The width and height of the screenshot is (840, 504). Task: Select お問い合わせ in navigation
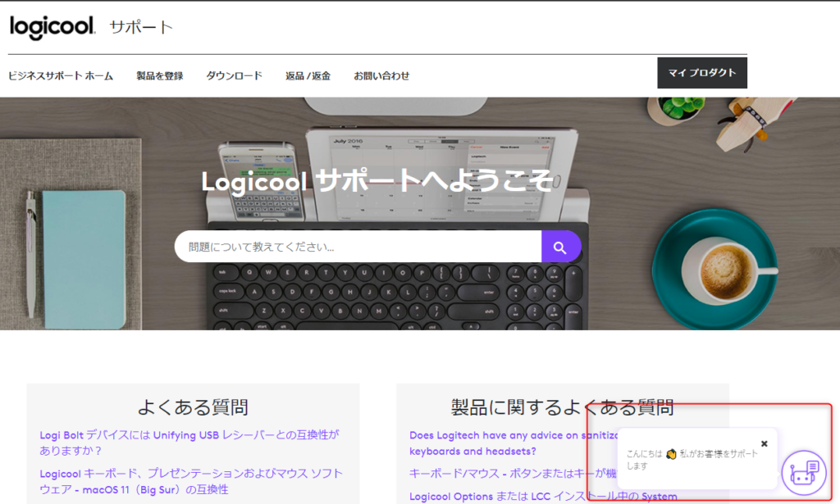tap(381, 76)
